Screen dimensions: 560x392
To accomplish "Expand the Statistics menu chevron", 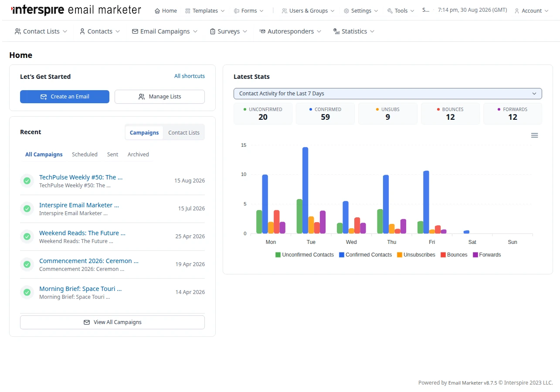I will tap(372, 31).
